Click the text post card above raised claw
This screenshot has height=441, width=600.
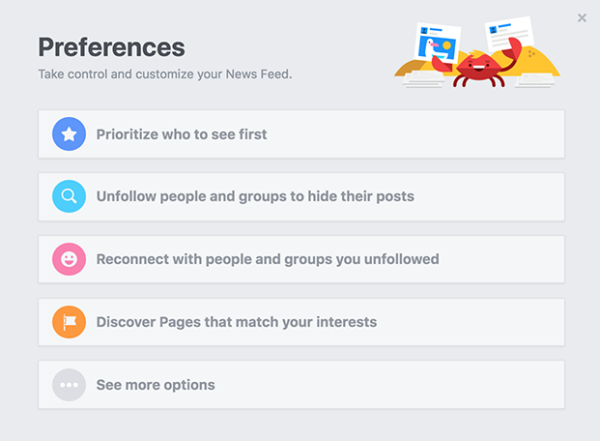(509, 34)
